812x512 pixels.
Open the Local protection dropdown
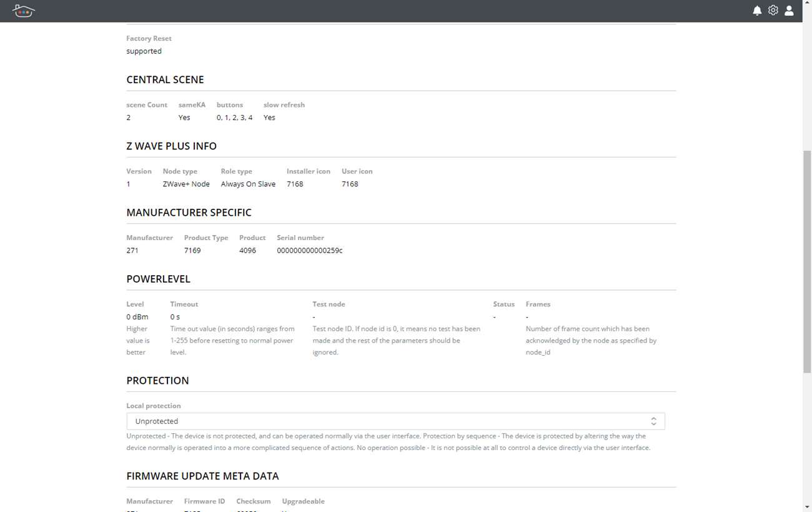click(395, 421)
